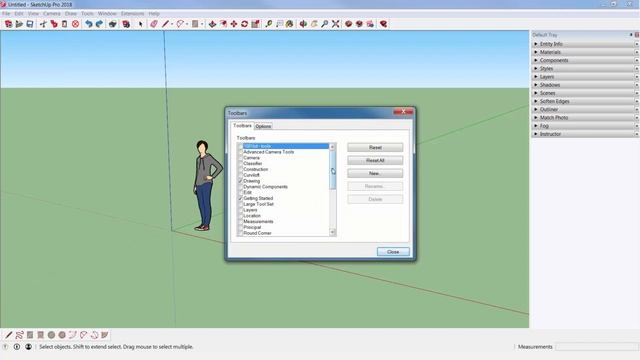Viewport: 640px width, 360px height.
Task: Expand the Materials tray panel
Action: click(585, 52)
